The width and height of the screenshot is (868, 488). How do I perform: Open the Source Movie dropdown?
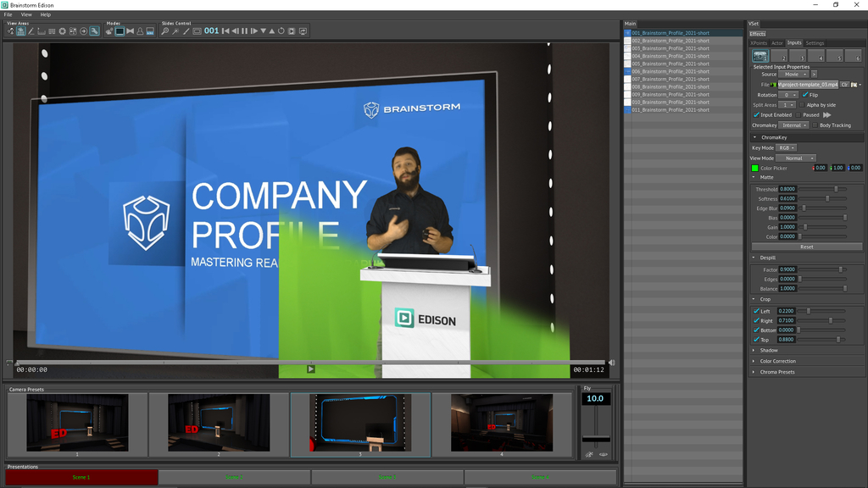point(793,75)
